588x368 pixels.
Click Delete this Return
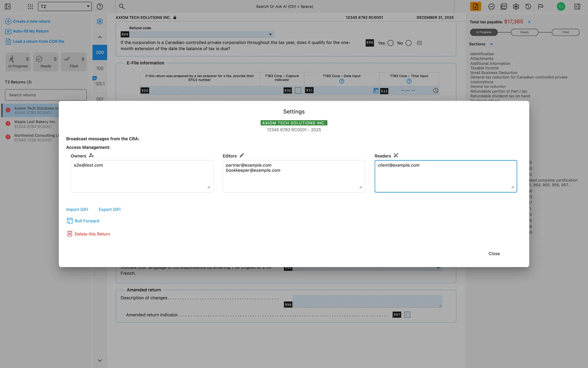tap(89, 234)
